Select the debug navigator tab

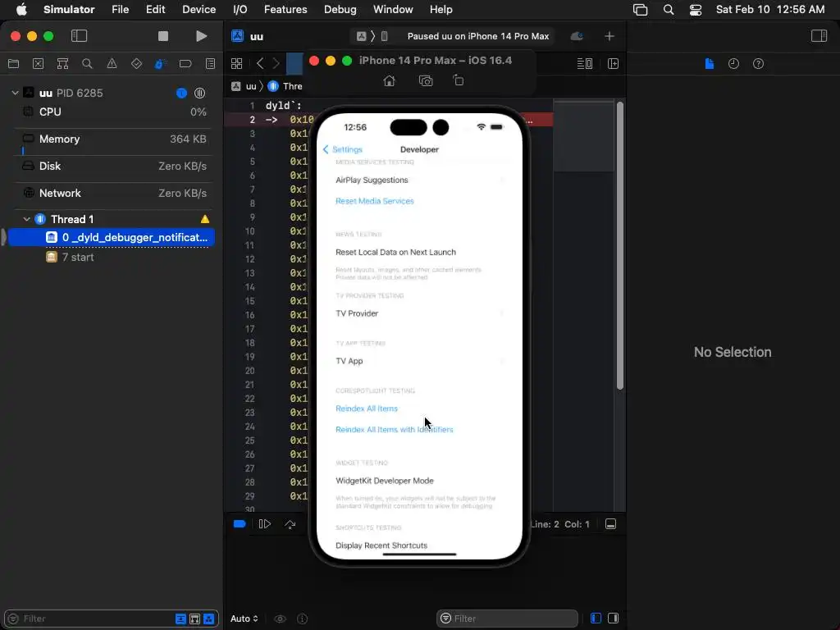[160, 64]
